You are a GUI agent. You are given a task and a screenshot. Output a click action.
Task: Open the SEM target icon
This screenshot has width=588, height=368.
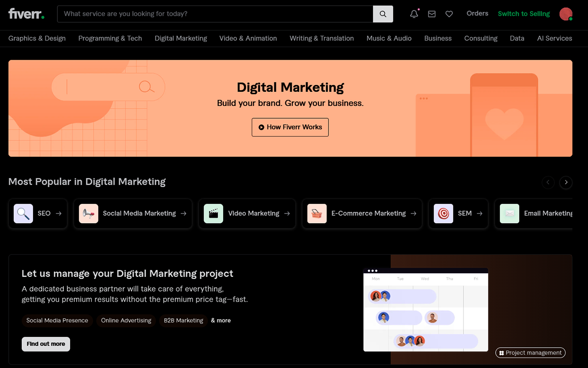click(x=443, y=213)
